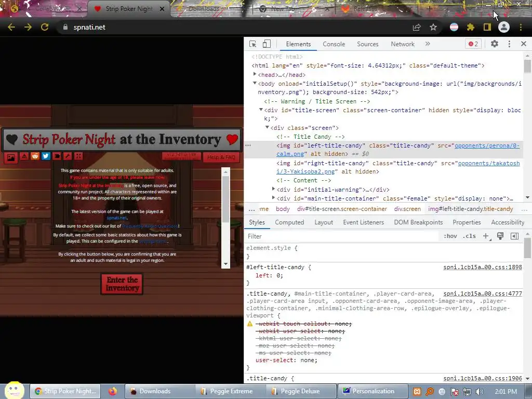Share this page icon in address bar
Viewport: 532px width, 399px height.
417,27
